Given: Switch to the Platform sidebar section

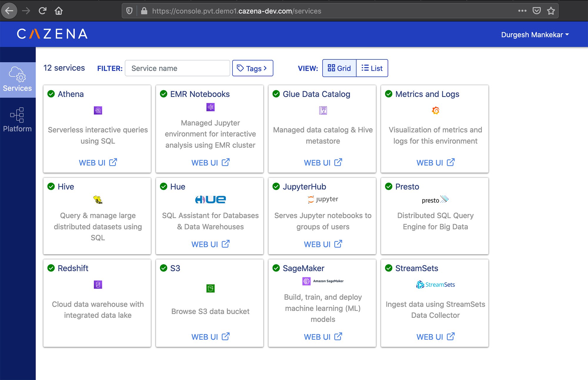Looking at the screenshot, I should [17, 120].
